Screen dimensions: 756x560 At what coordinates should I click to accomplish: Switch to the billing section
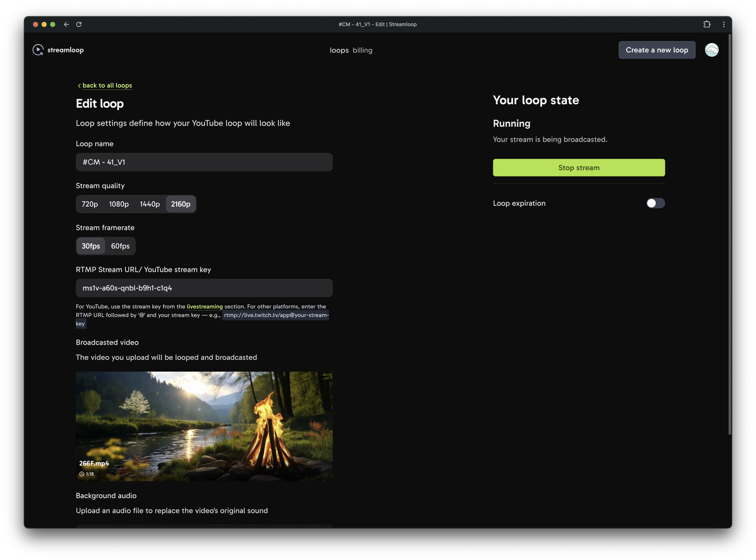362,50
